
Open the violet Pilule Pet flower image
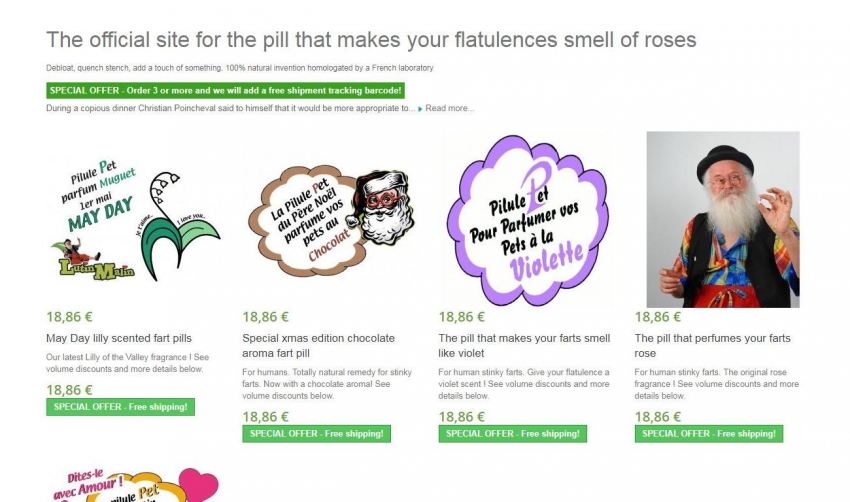526,220
